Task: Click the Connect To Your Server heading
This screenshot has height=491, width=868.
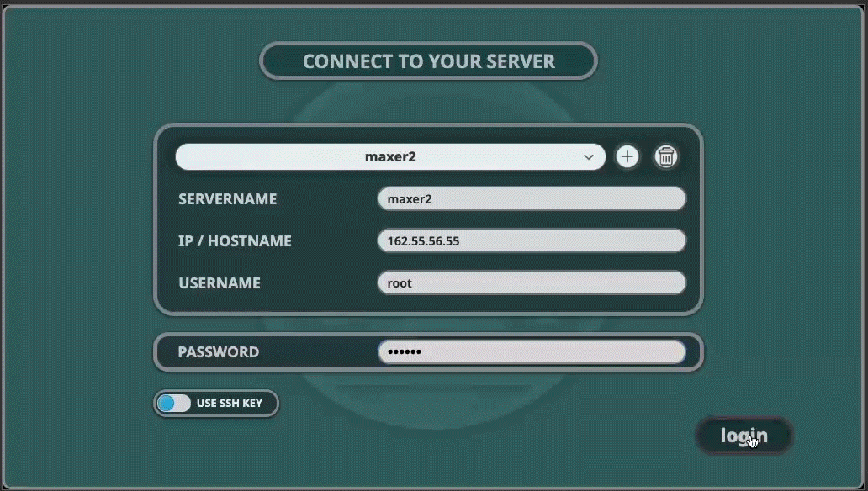Action: click(428, 61)
